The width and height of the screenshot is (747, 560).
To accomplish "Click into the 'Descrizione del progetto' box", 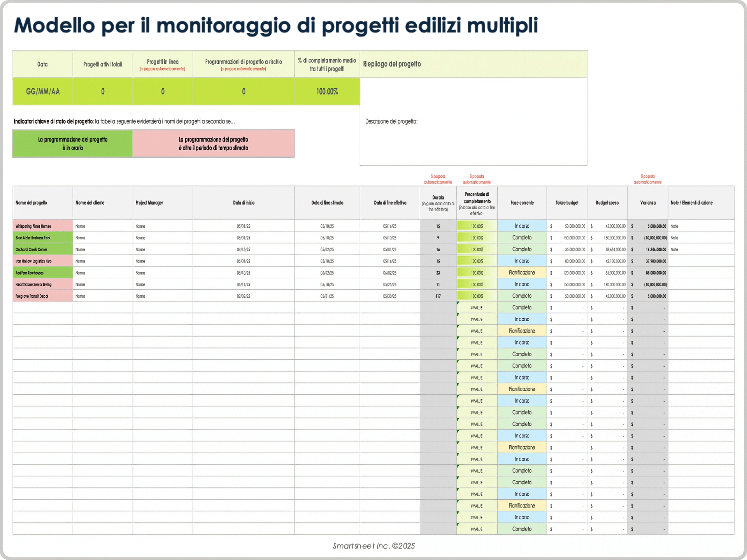I will [473, 122].
